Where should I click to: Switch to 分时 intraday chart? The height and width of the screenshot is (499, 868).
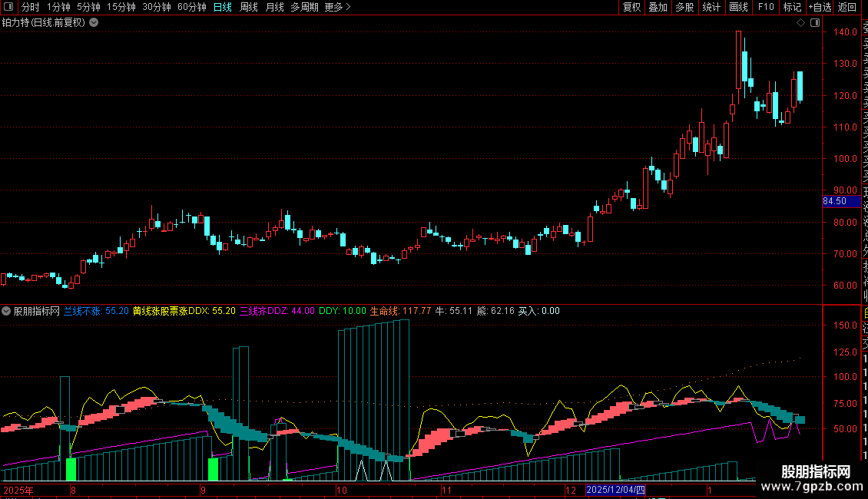[31, 7]
